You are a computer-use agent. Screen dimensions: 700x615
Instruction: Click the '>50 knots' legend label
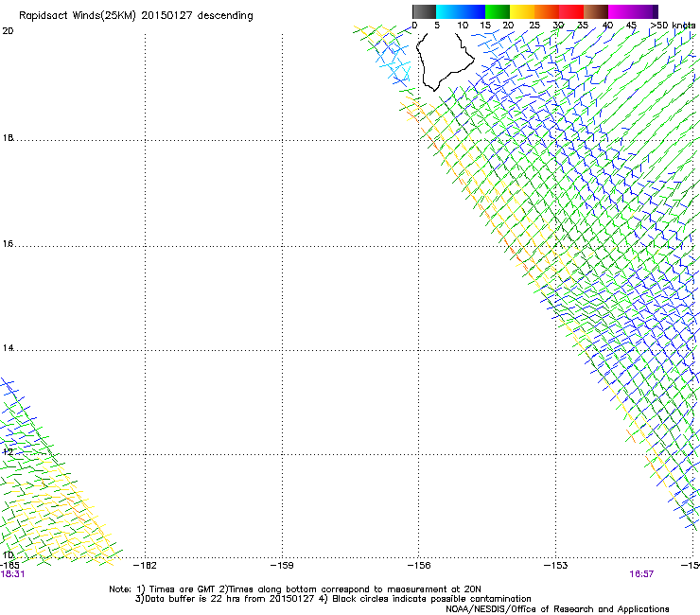[x=673, y=26]
